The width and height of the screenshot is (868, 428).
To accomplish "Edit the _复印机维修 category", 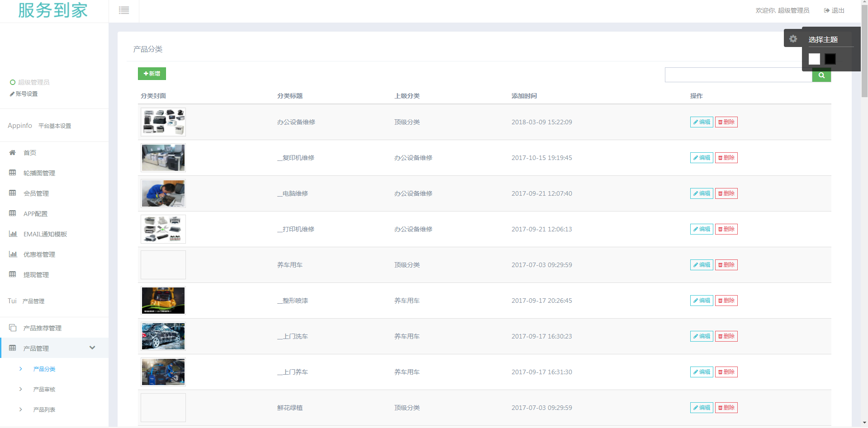I will [x=702, y=158].
